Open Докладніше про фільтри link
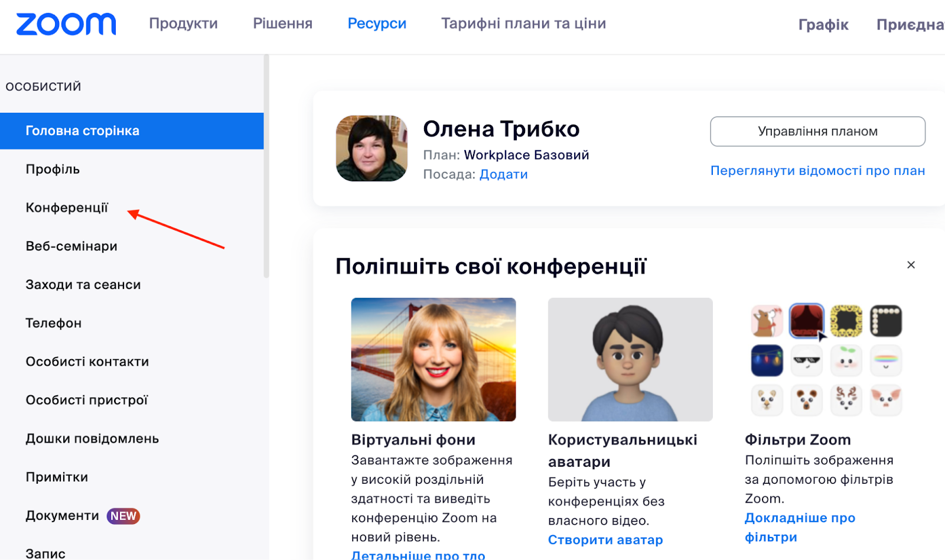The height and width of the screenshot is (560, 945). 800,528
